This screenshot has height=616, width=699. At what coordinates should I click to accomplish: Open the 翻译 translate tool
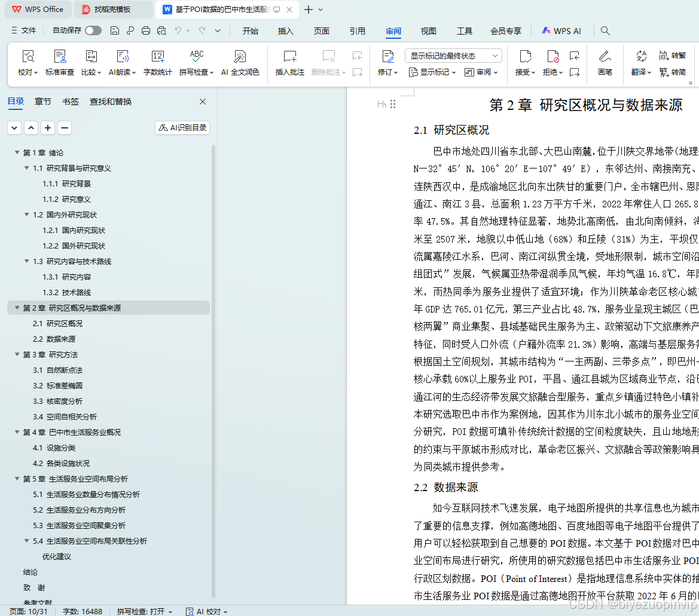click(x=641, y=63)
